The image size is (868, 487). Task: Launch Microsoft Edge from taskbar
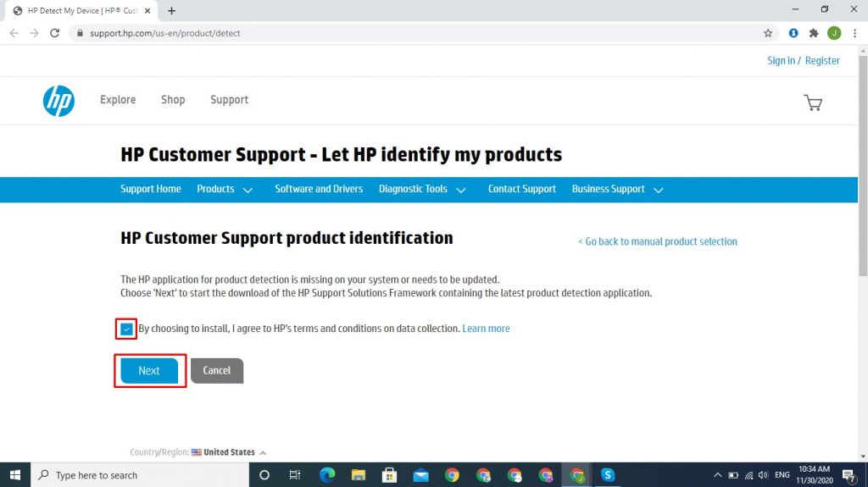[x=327, y=475]
